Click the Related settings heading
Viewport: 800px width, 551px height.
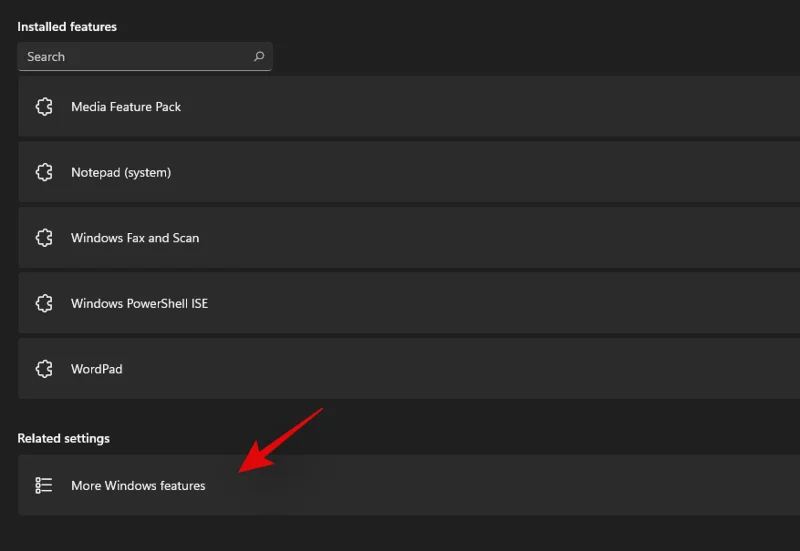click(x=64, y=439)
